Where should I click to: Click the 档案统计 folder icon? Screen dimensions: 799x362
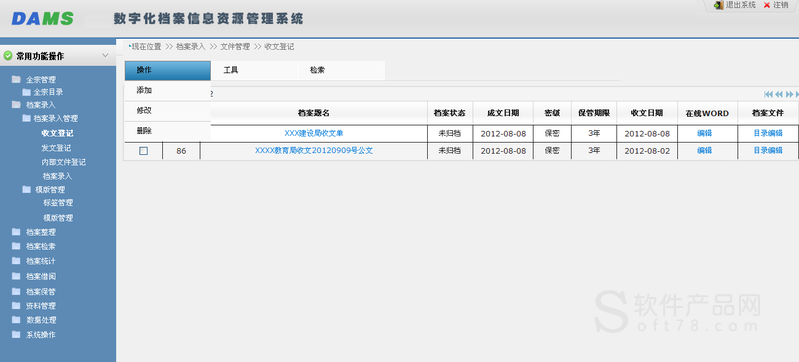coord(16,261)
